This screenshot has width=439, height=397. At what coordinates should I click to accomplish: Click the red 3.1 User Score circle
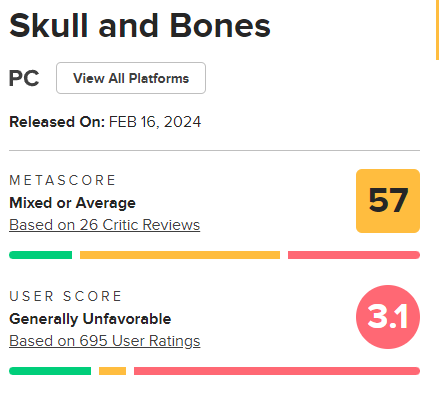pyautogui.click(x=388, y=317)
